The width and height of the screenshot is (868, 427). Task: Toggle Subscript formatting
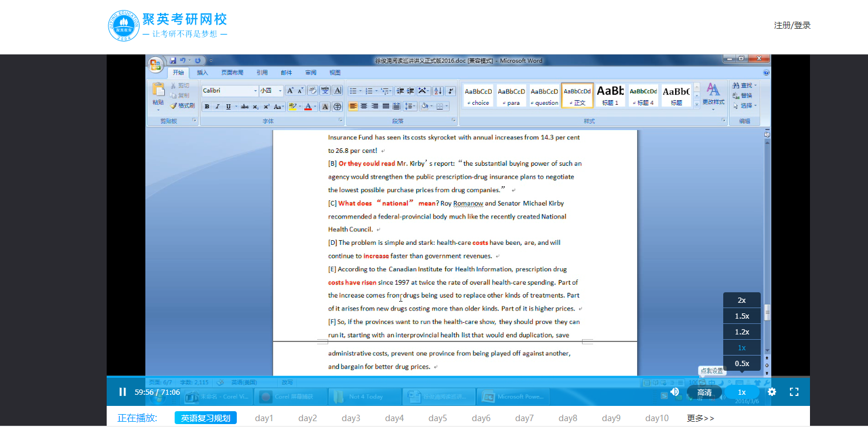click(256, 107)
